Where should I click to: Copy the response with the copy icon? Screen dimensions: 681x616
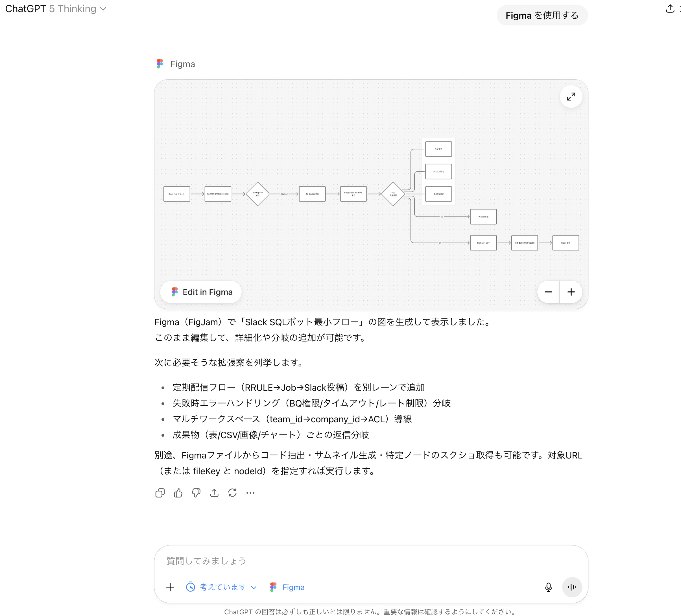pos(160,493)
